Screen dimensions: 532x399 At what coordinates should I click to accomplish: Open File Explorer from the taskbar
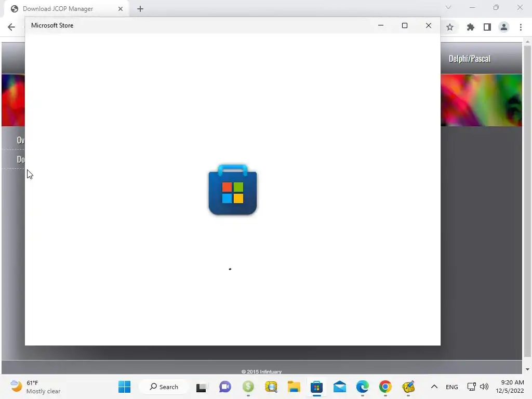(294, 387)
